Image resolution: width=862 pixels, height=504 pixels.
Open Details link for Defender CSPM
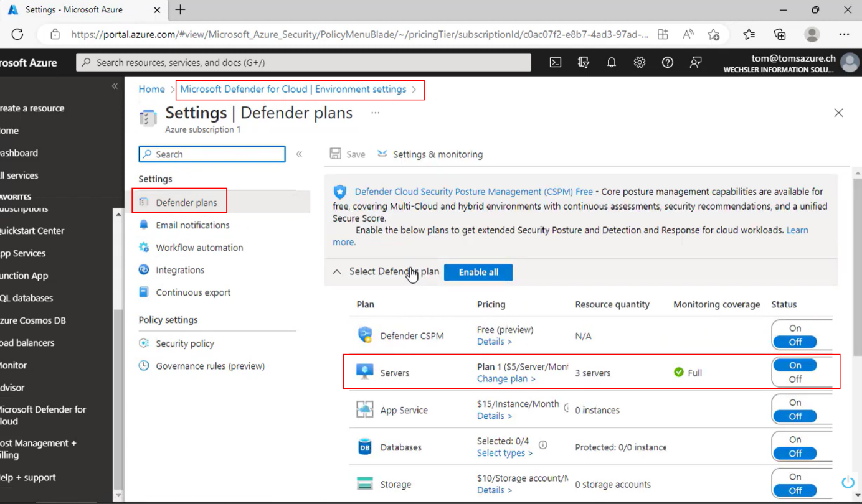(495, 341)
